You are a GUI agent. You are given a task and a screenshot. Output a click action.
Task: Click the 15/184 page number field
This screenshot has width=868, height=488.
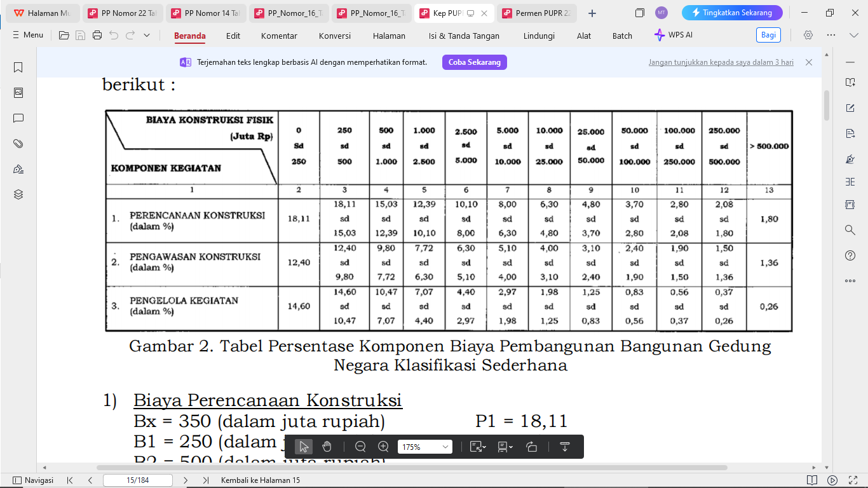(x=137, y=480)
